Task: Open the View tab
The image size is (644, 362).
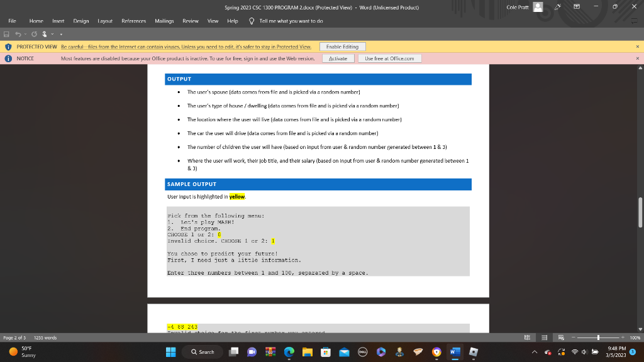Action: pos(213,21)
